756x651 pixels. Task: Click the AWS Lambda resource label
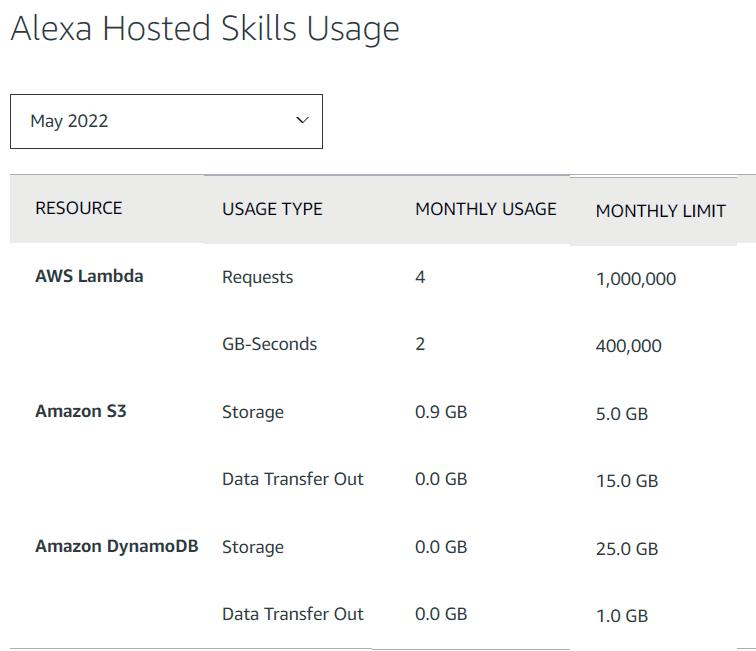coord(89,276)
